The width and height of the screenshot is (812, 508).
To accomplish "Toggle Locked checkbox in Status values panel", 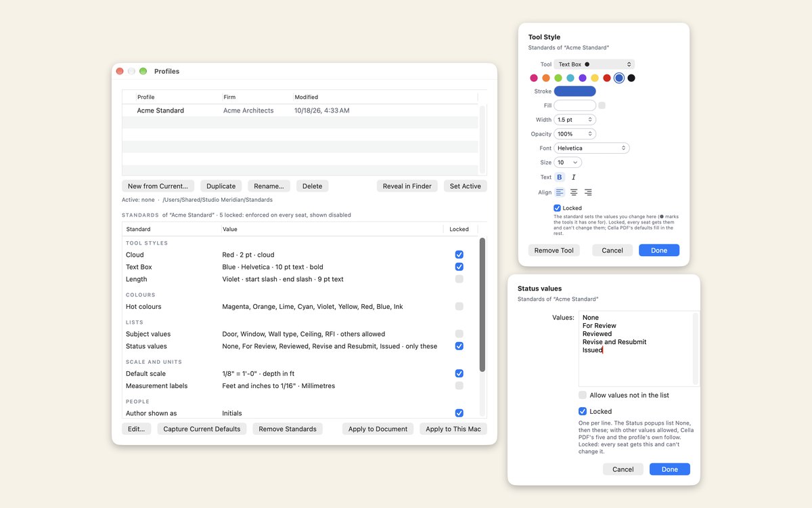I will point(583,411).
